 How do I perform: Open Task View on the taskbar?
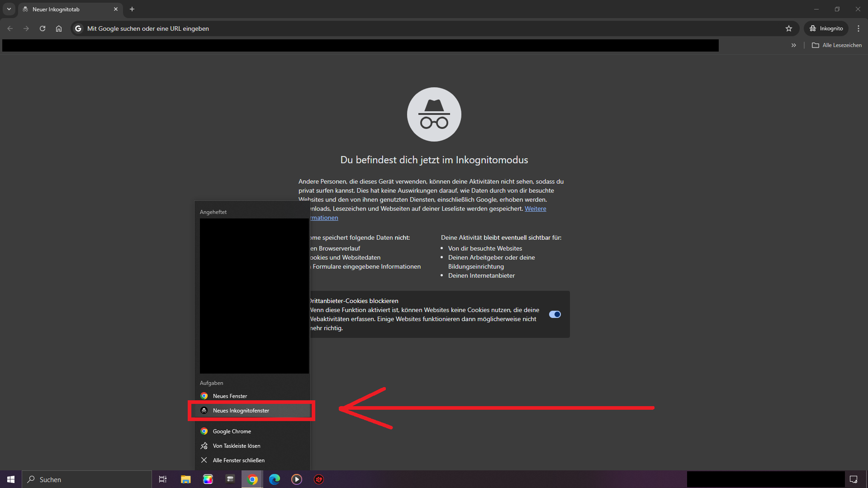tap(163, 479)
